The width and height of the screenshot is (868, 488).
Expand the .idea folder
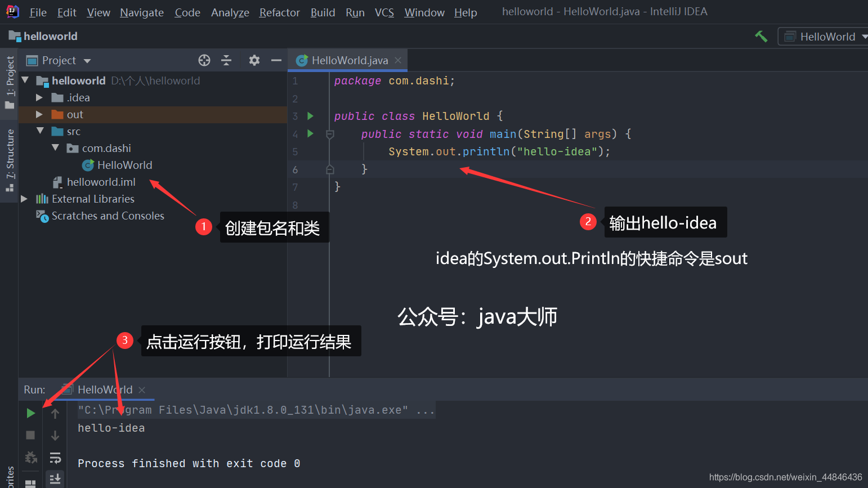click(x=39, y=97)
